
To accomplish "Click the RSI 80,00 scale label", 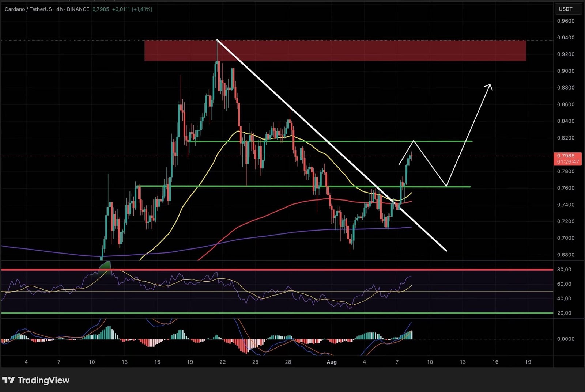I will [564, 270].
